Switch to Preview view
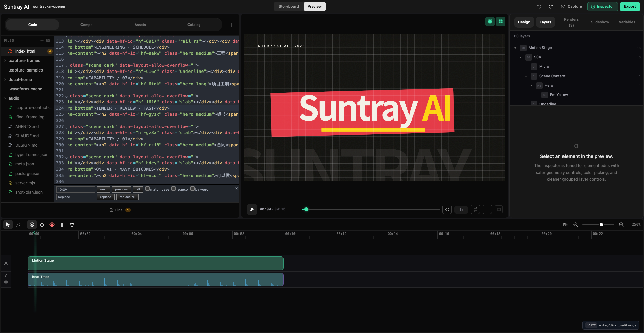This screenshot has height=333, width=644. [x=314, y=7]
